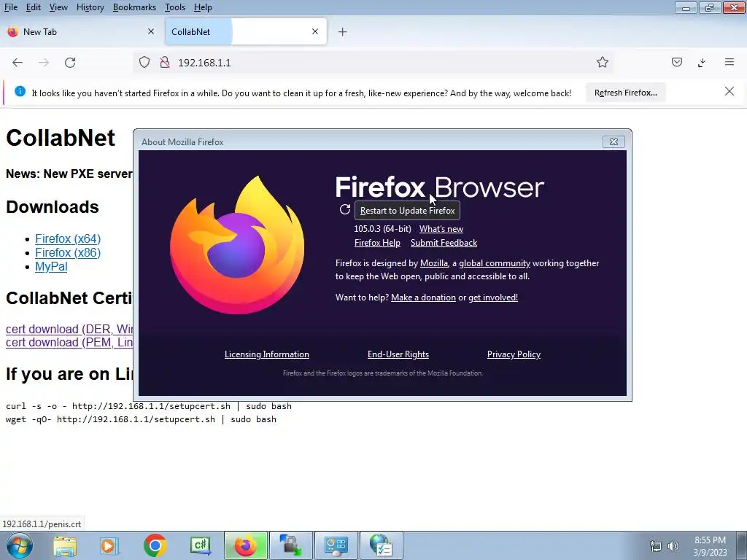Open the Downloads toolbar icon
The width and height of the screenshot is (747, 560).
[x=702, y=63]
